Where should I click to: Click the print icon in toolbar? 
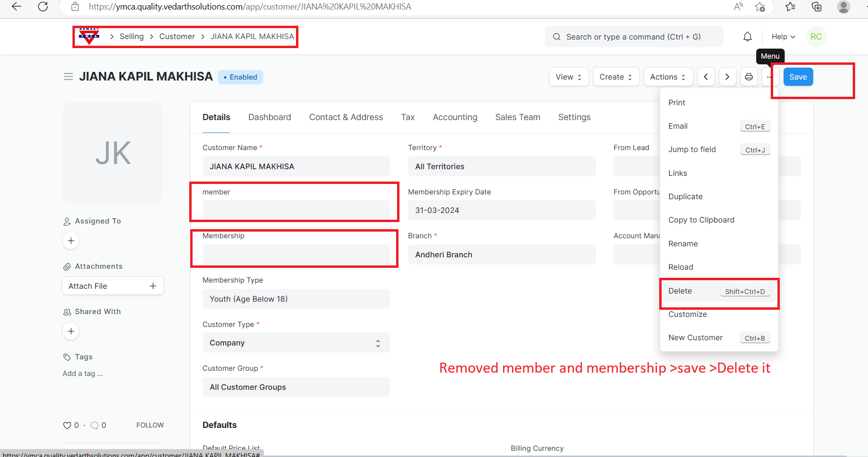click(x=749, y=77)
